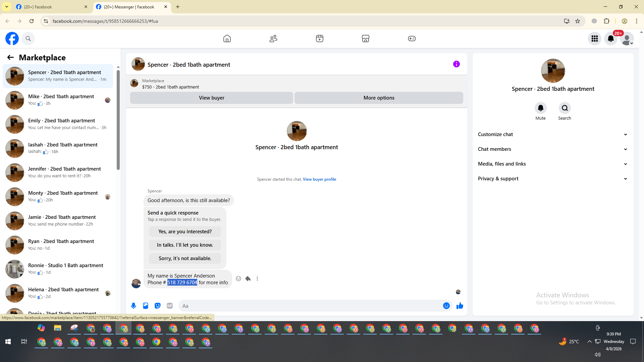
Task: Mute this conversation with the bell icon
Action: (540, 108)
